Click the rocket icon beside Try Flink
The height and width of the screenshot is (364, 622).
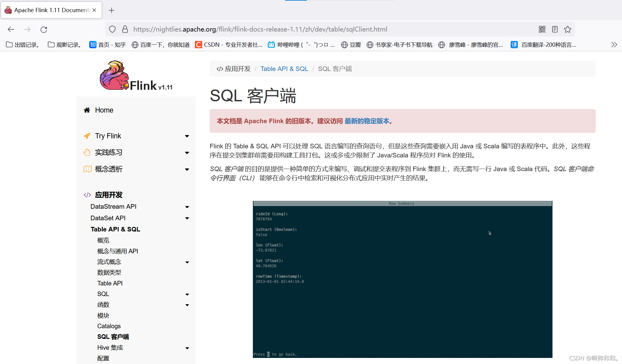pyautogui.click(x=87, y=136)
